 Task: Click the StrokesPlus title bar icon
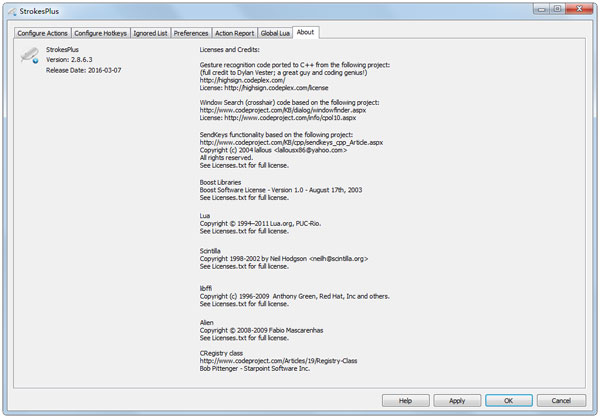(12, 11)
